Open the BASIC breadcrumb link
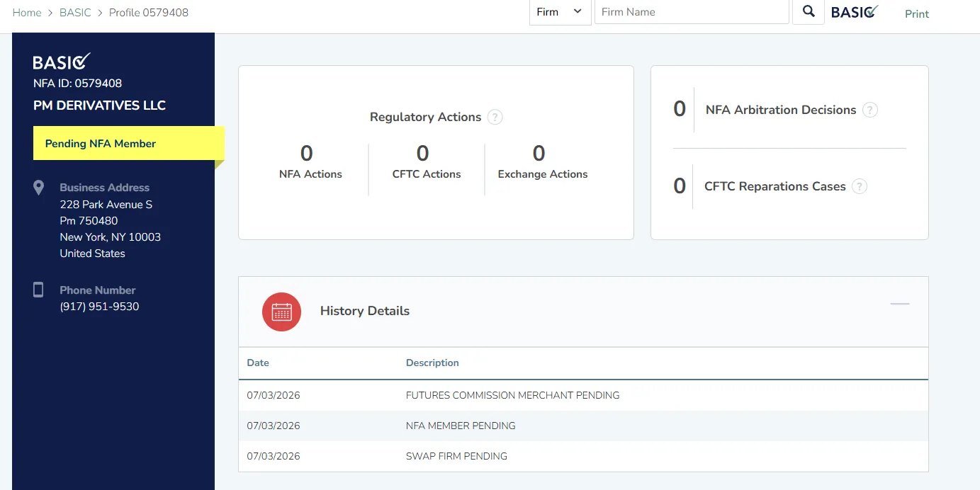 [75, 13]
